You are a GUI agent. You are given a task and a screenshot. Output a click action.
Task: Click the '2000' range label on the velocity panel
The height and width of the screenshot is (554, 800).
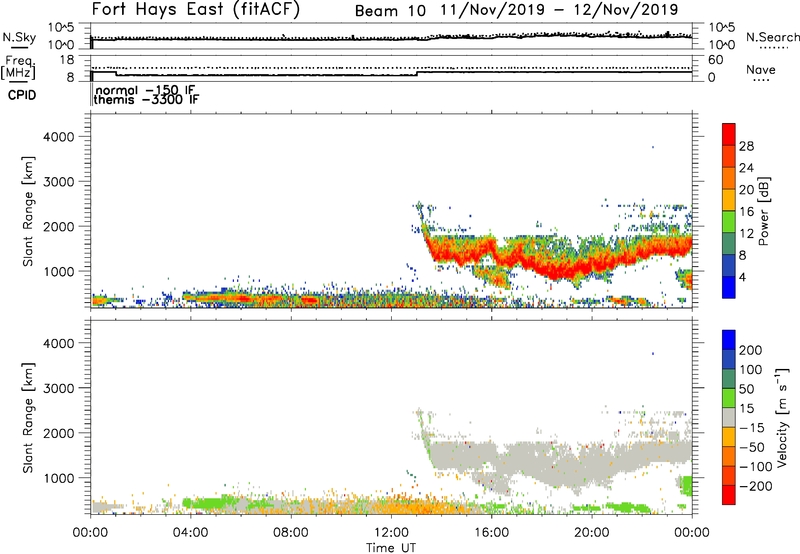coord(58,433)
